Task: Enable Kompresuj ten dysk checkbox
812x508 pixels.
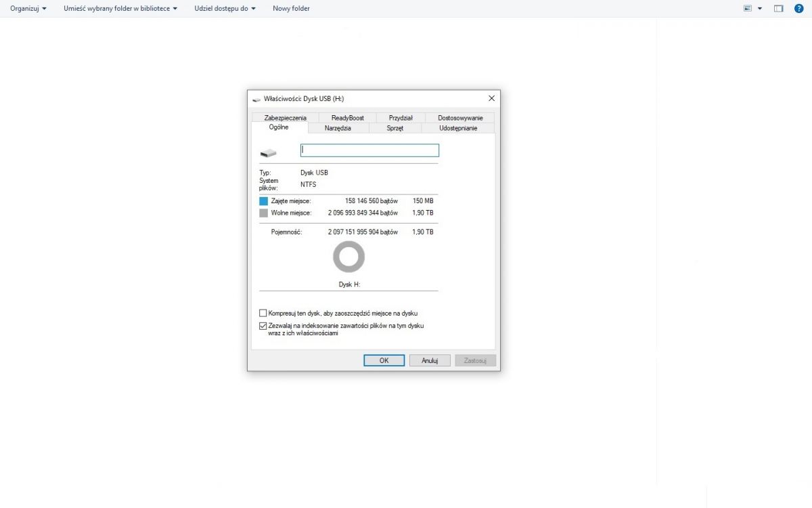Action: [x=263, y=314]
